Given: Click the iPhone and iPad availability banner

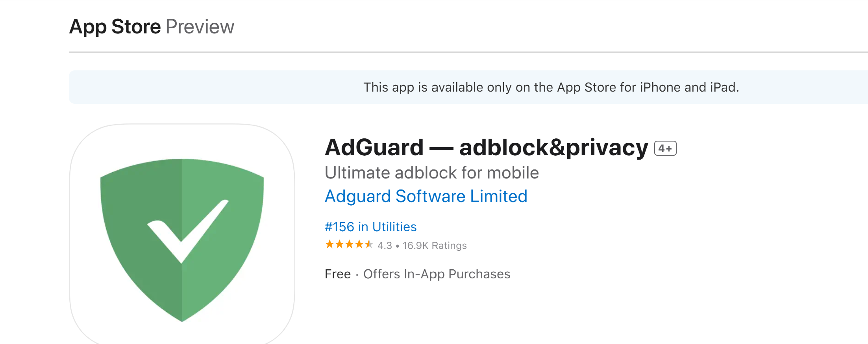Looking at the screenshot, I should click(468, 87).
